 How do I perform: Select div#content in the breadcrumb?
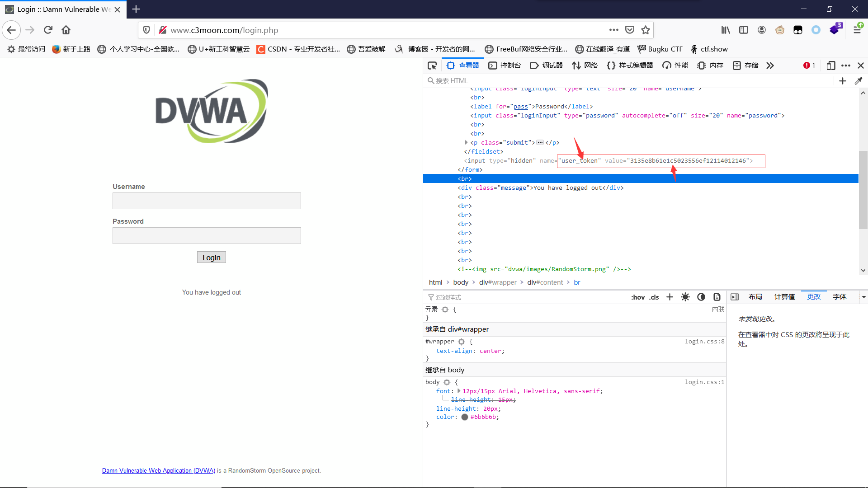545,282
